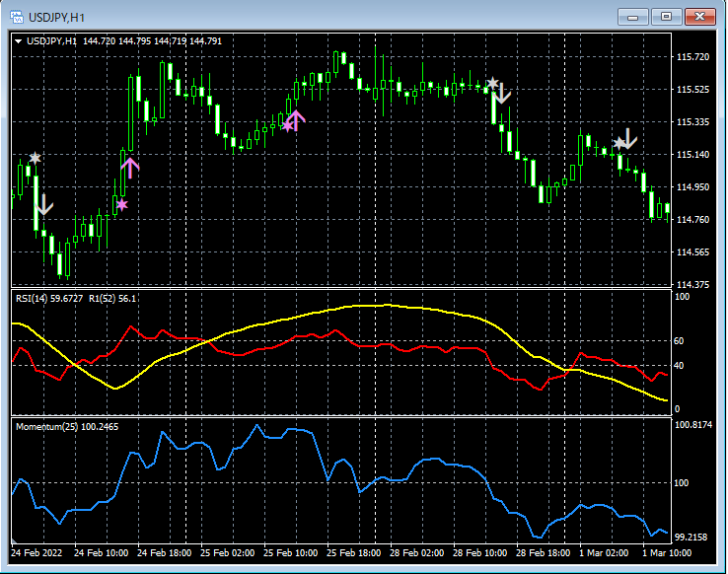Click the gray star on 24 Feb
Screen dimensions: 728x574
pyautogui.click(x=36, y=158)
